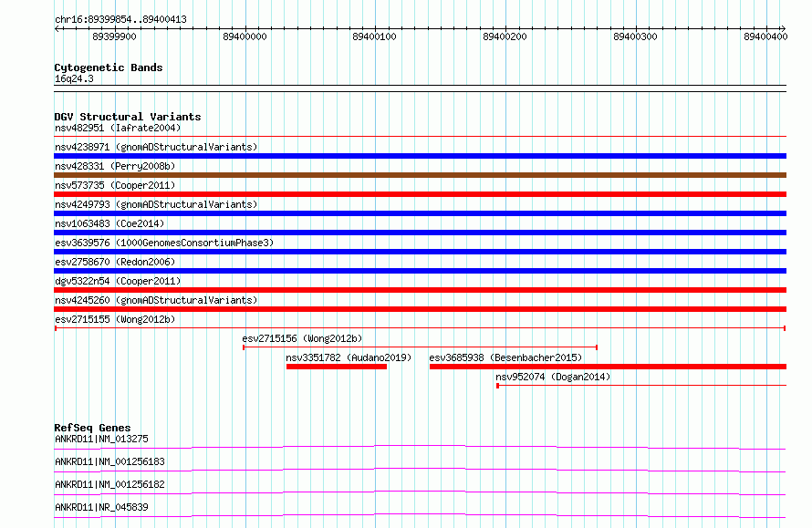
Task: Click the chr16:89399854..89400413 coordinate label
Action: (x=120, y=19)
